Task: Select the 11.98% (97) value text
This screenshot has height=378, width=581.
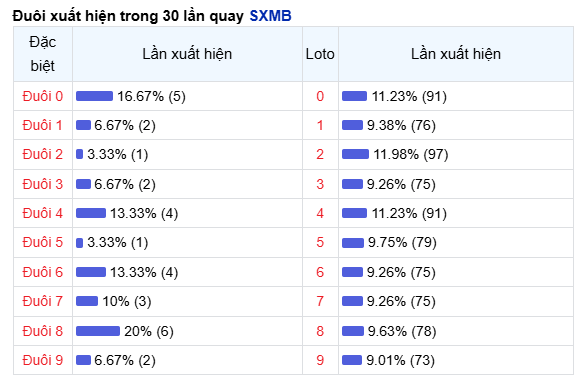Action: pyautogui.click(x=411, y=154)
